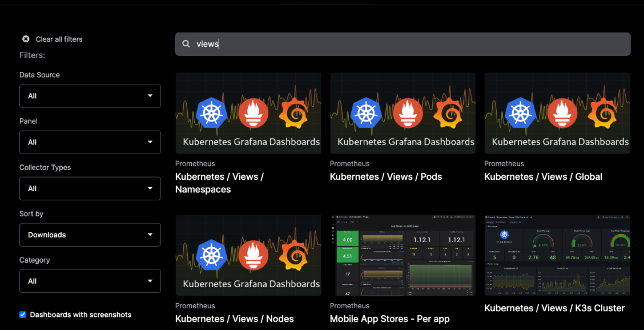Viewport: 644px width, 330px height.
Task: Open Mobile App Stores - Per app thumbnail
Action: click(403, 255)
